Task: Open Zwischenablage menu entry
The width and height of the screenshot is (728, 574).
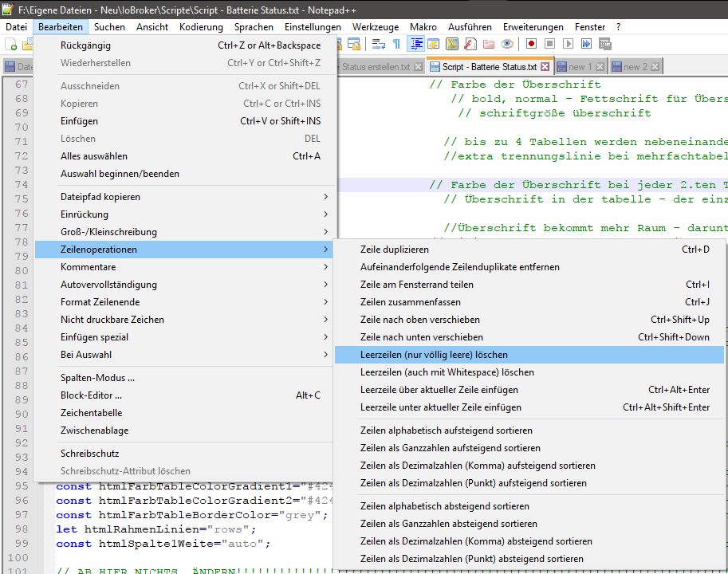Action: point(184,431)
